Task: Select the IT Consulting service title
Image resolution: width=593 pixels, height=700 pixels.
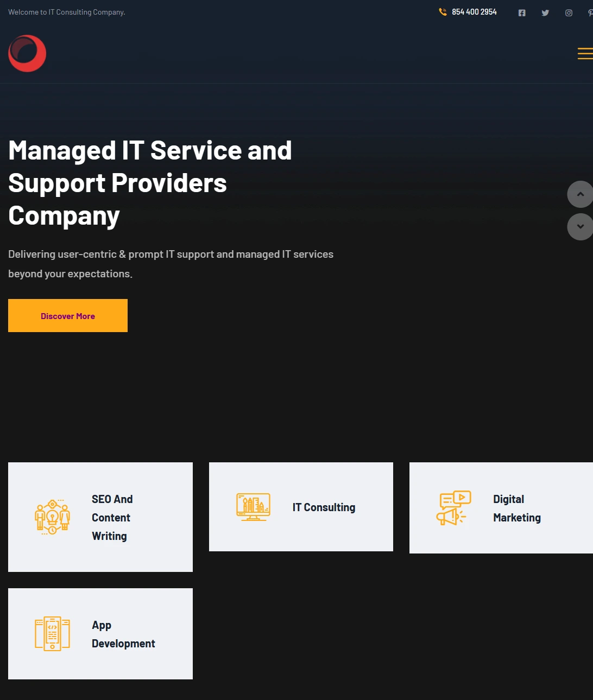Action: tap(324, 507)
